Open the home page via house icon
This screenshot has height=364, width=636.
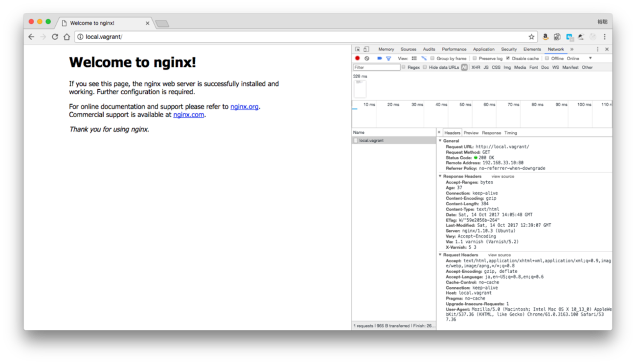67,37
